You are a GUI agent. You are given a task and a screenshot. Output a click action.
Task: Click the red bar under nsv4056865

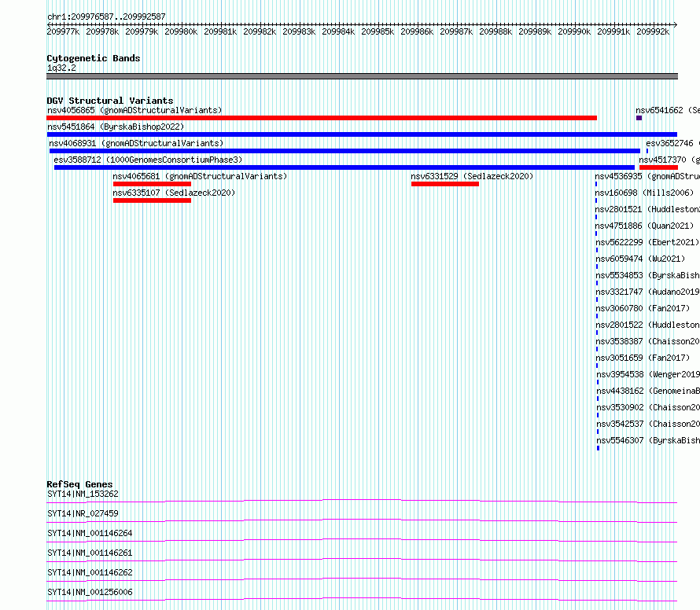tap(322, 118)
